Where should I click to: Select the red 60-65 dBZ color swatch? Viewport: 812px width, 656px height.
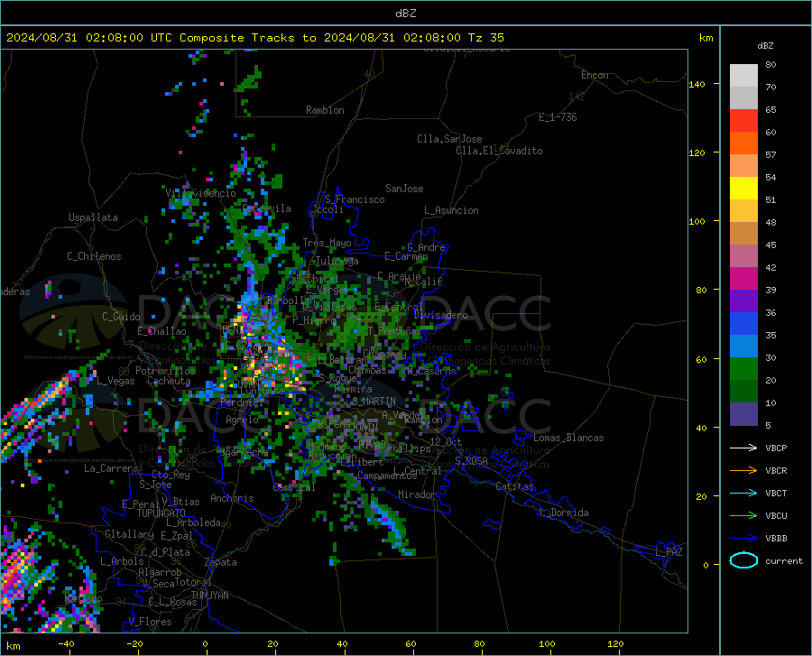pyautogui.click(x=743, y=121)
